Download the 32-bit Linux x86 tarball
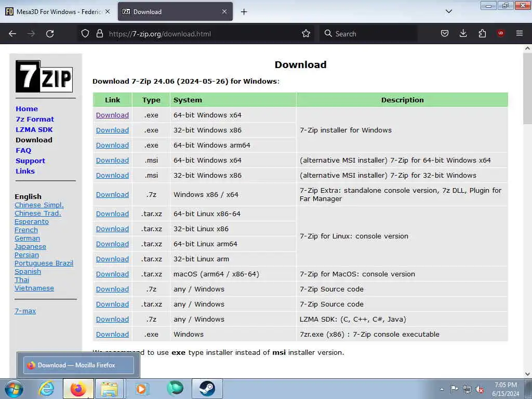The image size is (532, 399). click(x=112, y=229)
